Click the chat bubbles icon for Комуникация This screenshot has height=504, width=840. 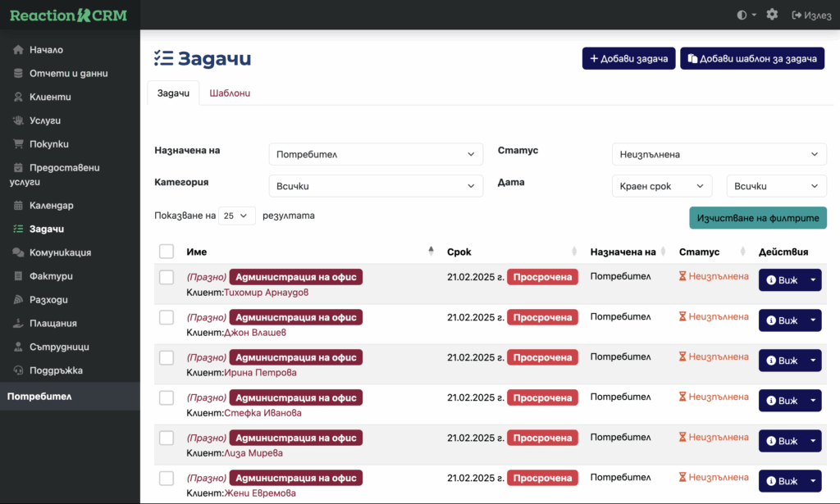tap(18, 252)
